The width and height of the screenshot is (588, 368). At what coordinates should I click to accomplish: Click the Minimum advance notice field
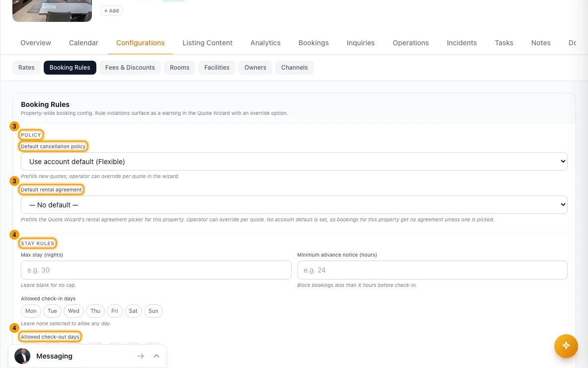pyautogui.click(x=432, y=270)
